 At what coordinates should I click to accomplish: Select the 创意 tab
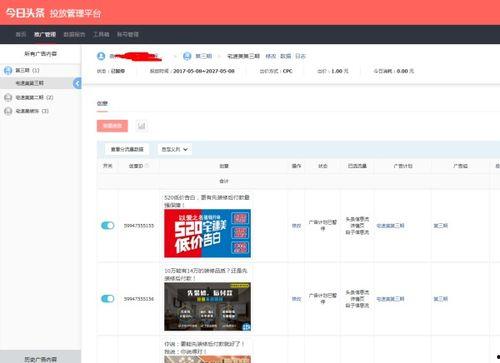[102, 104]
